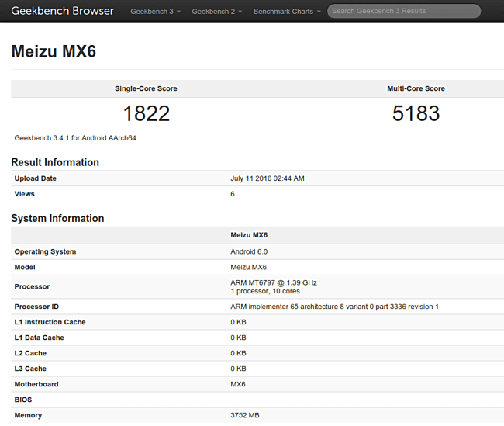504x426 pixels.
Task: Click the Processor ID row label
Action: (36, 307)
